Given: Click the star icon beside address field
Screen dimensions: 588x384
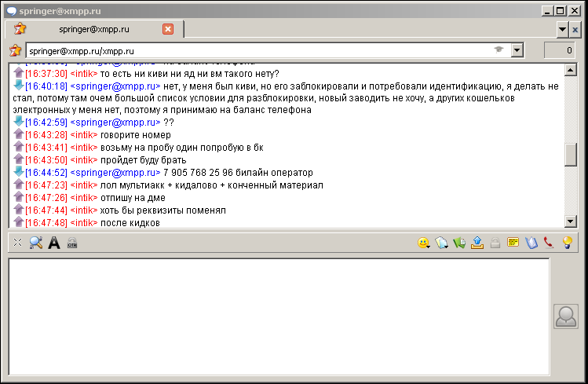Looking at the screenshot, I should click(16, 50).
